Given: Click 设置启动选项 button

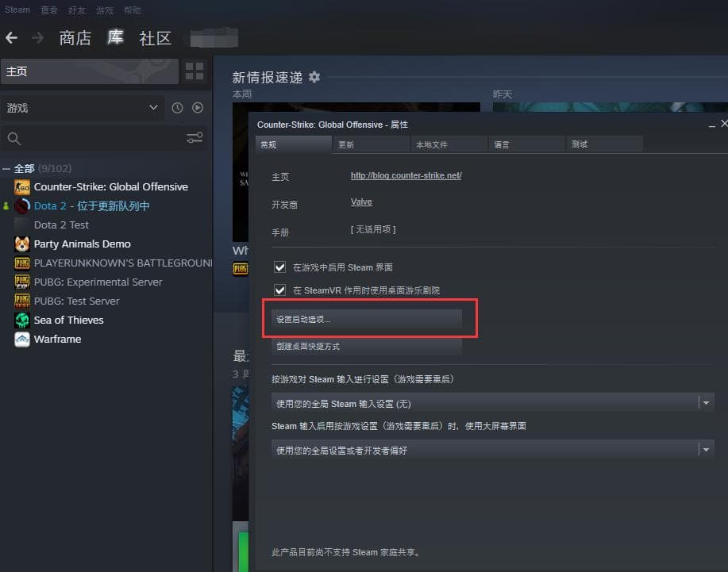Looking at the screenshot, I should [367, 319].
